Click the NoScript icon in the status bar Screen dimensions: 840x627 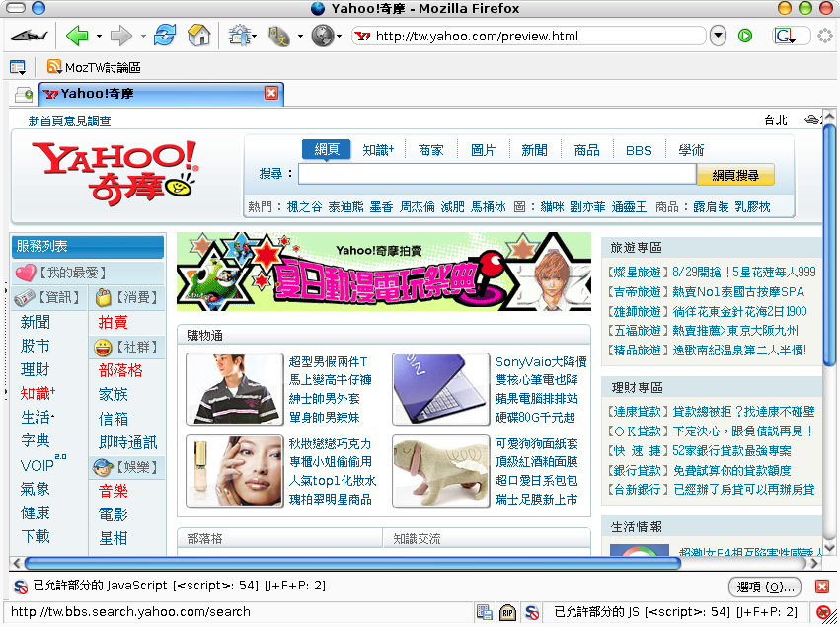pos(531,612)
